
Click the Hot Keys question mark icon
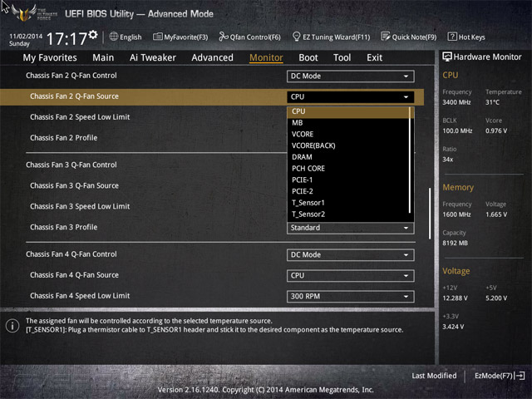452,37
